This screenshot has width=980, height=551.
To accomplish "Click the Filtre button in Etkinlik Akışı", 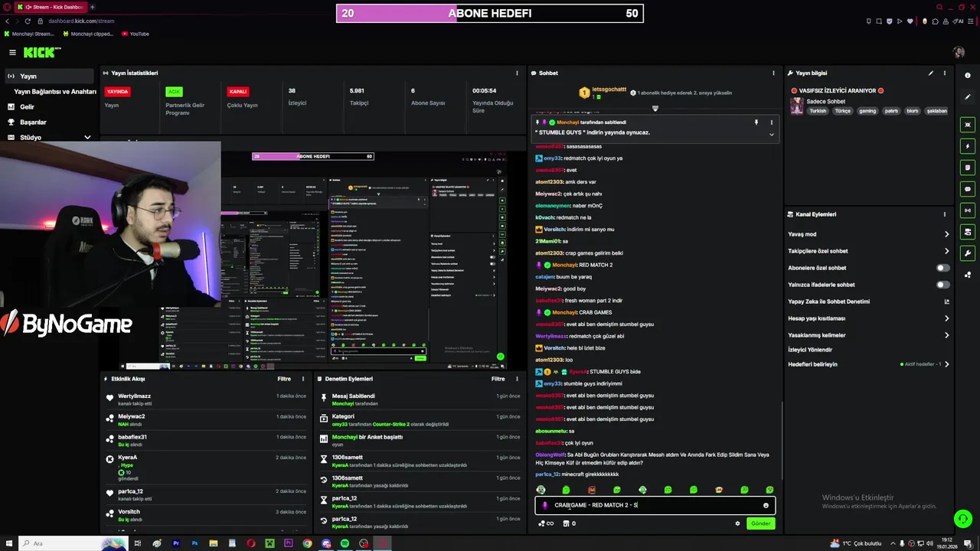I will point(284,379).
